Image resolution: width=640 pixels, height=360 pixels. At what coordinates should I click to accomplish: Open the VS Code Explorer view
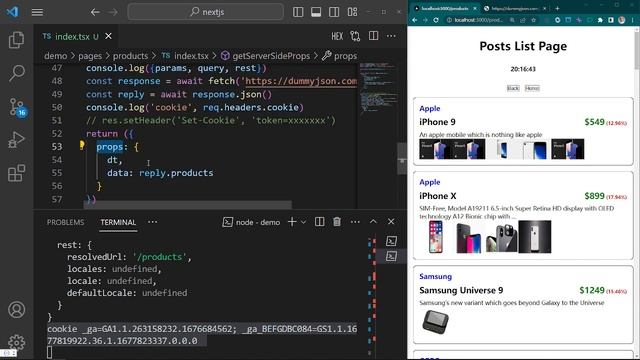pyautogui.click(x=16, y=40)
